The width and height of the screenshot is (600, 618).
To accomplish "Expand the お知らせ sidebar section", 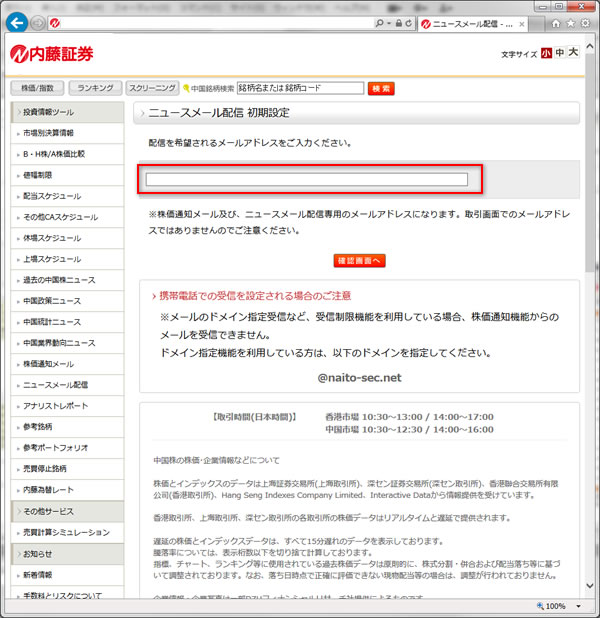I will coord(67,554).
